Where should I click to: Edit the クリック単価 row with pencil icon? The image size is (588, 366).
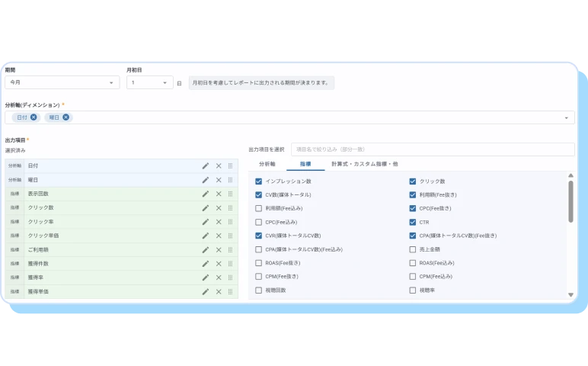(x=205, y=236)
